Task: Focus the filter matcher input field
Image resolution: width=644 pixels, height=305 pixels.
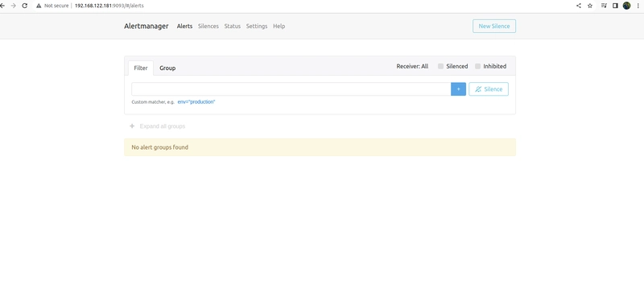Action: click(291, 89)
